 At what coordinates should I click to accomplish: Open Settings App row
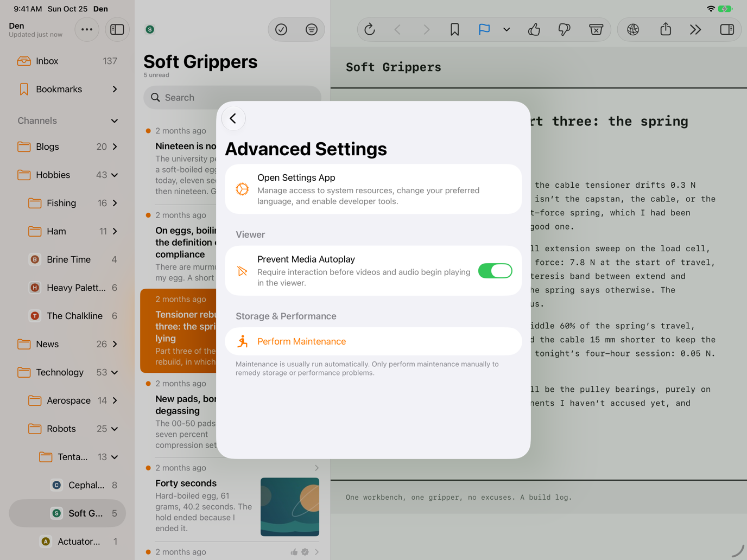click(373, 189)
